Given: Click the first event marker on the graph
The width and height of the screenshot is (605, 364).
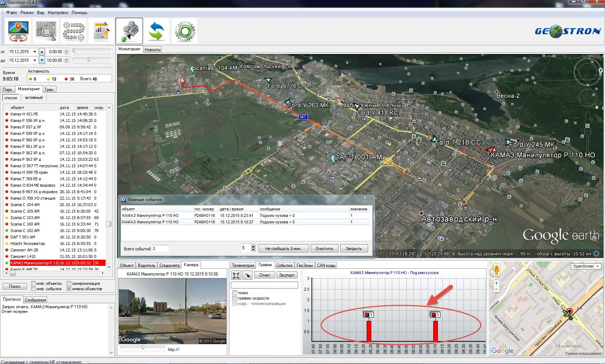Looking at the screenshot, I should coord(369,315).
